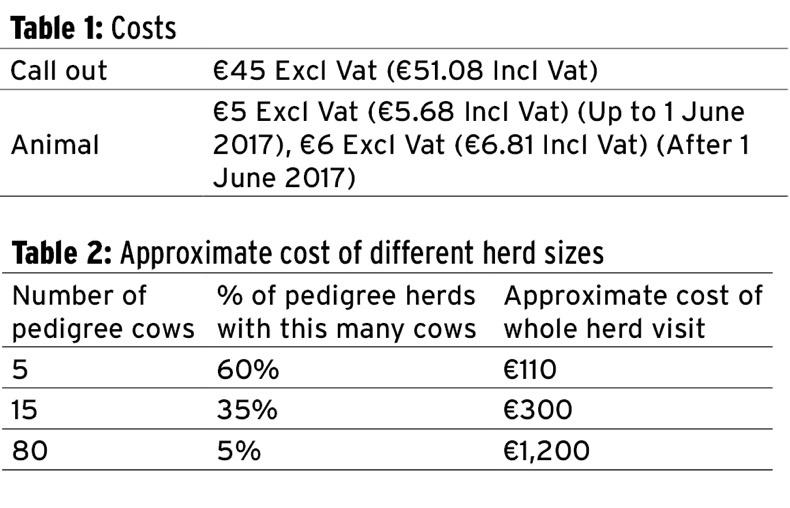
Task: Select the €1,200 herd visit cost
Action: (x=546, y=451)
